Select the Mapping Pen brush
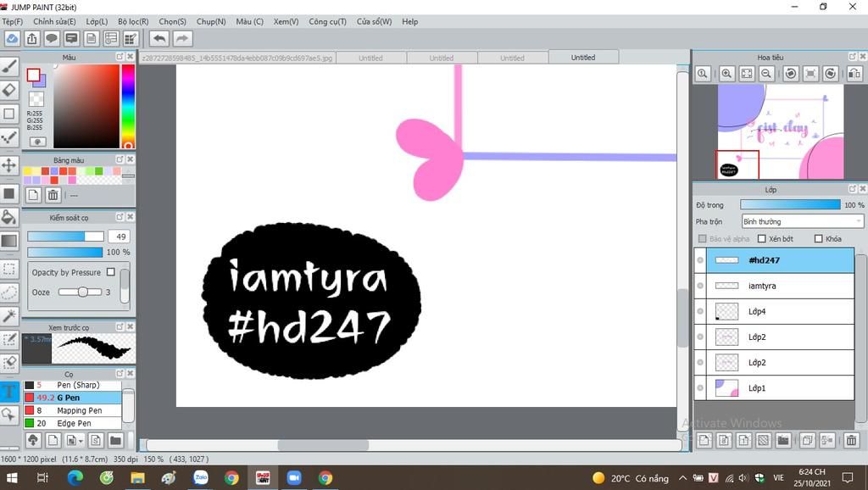The width and height of the screenshot is (868, 490). coord(72,410)
